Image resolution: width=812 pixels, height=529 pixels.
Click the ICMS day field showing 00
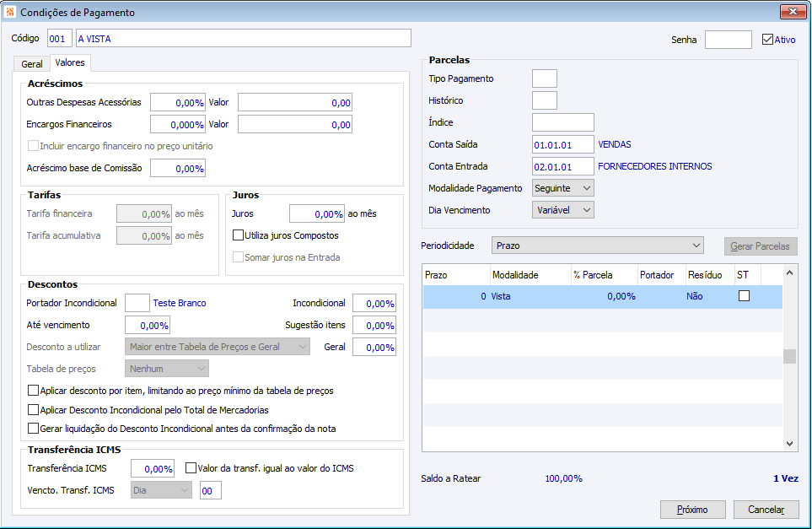click(x=211, y=490)
